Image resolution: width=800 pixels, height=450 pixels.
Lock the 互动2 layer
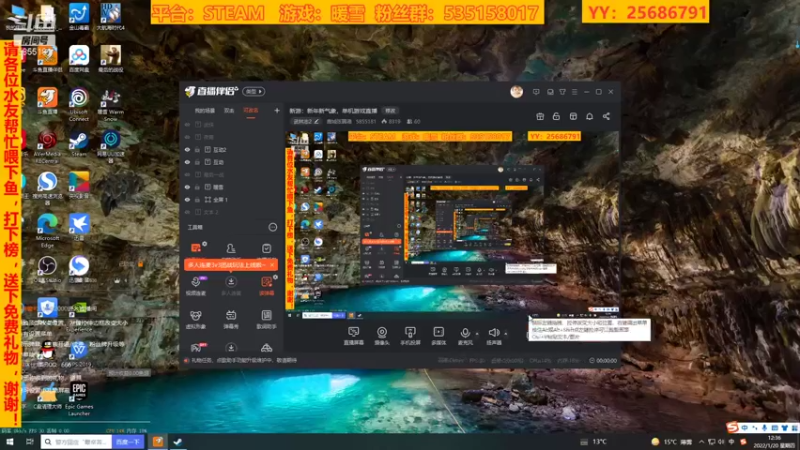tap(197, 149)
